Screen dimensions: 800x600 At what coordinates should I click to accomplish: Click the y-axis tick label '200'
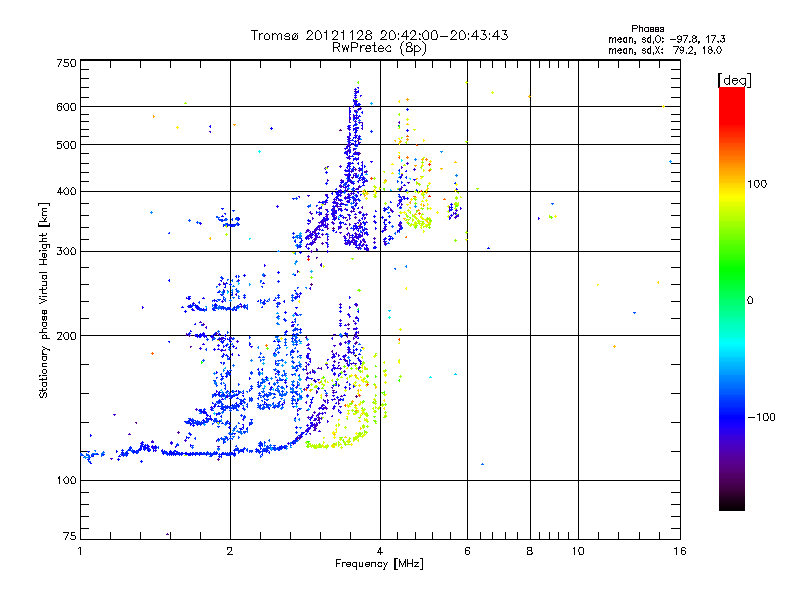67,336
